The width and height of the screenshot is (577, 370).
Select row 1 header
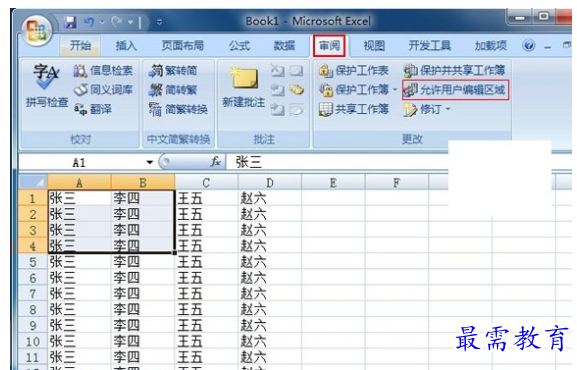[33, 198]
